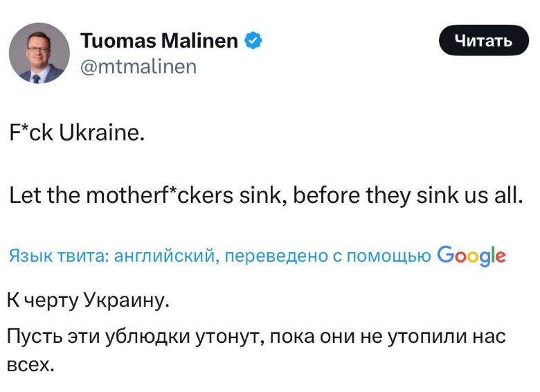Click the Google logo in translation notice

[471, 256]
